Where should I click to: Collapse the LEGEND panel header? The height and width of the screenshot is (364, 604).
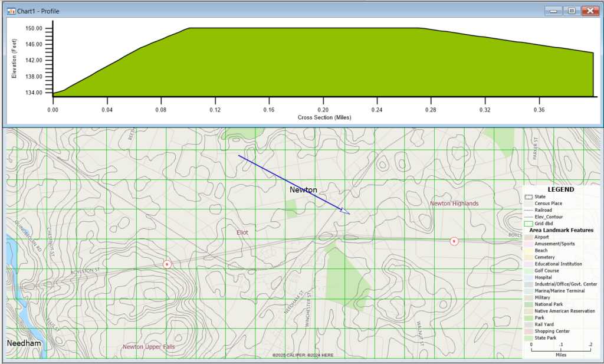pyautogui.click(x=561, y=189)
